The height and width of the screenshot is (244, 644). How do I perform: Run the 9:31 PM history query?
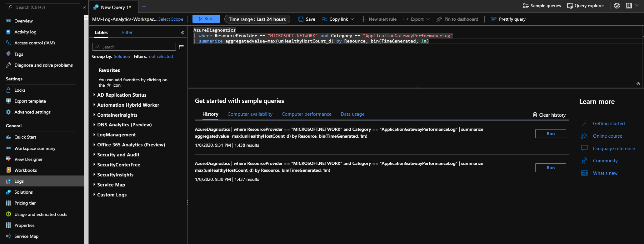(551, 134)
